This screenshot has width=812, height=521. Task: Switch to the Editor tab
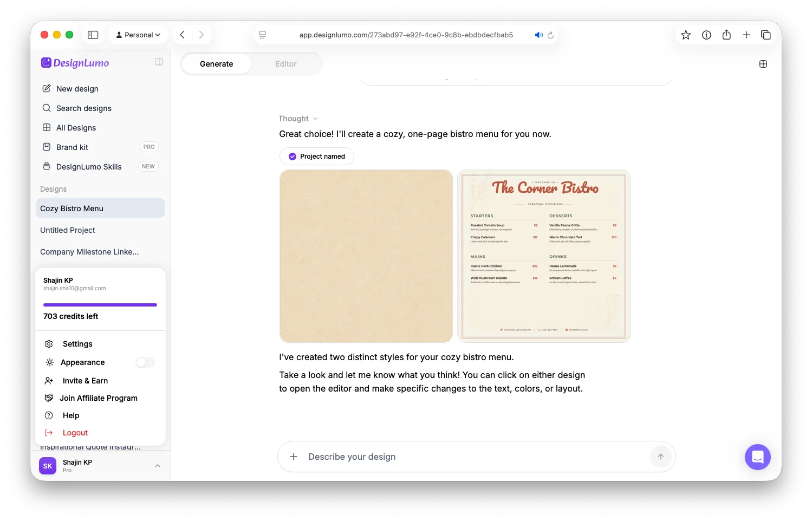click(286, 64)
